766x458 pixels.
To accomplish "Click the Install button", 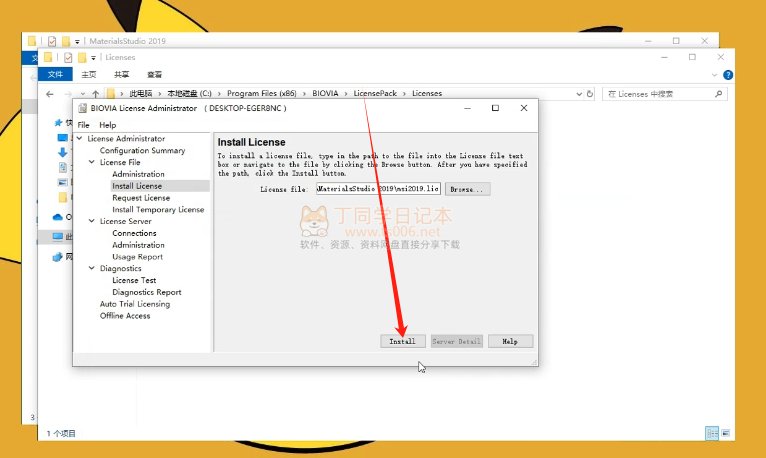I will pyautogui.click(x=403, y=341).
